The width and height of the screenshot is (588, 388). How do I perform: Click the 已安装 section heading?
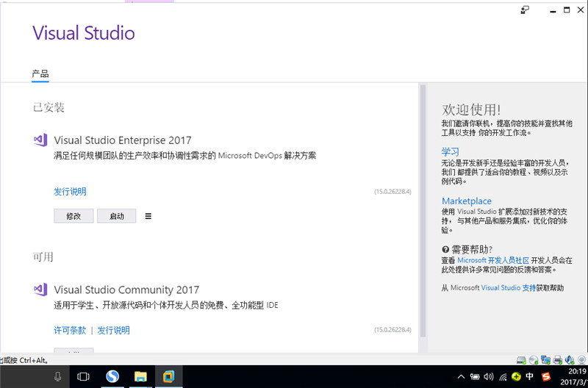(49, 107)
